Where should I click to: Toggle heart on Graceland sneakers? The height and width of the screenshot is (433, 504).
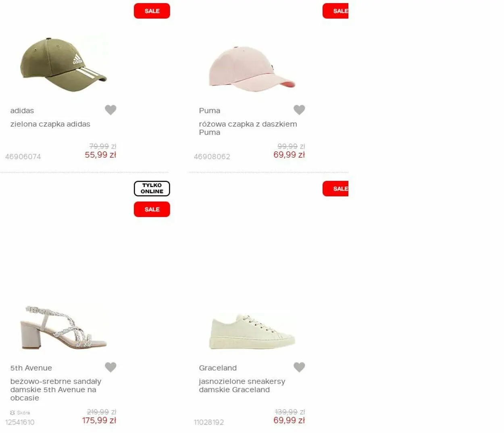tap(299, 367)
